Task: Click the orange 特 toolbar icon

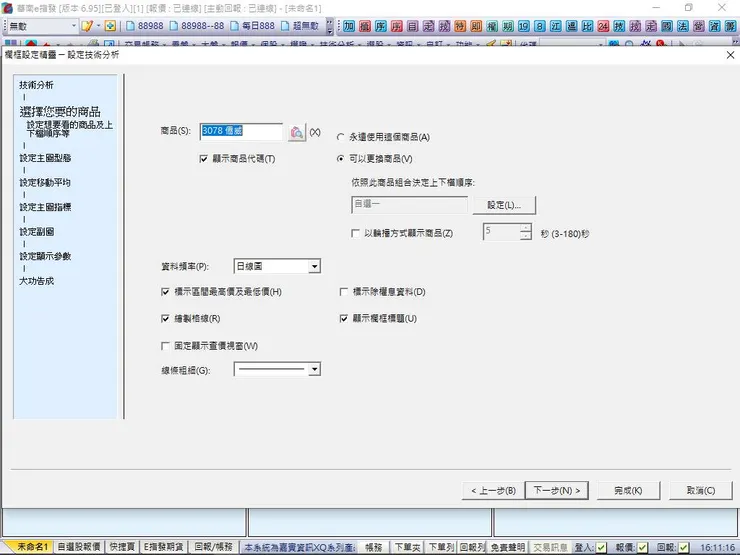Action: (460, 26)
